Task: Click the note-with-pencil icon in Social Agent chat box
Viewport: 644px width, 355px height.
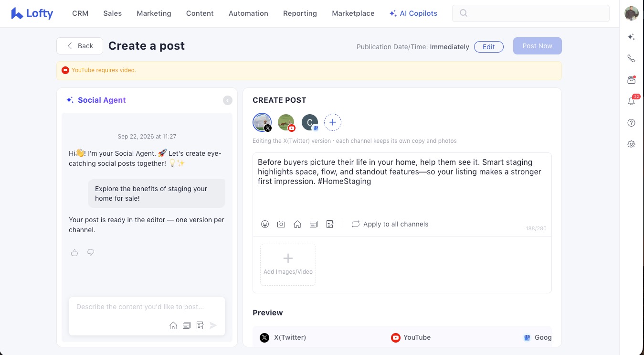Action: pos(200,325)
